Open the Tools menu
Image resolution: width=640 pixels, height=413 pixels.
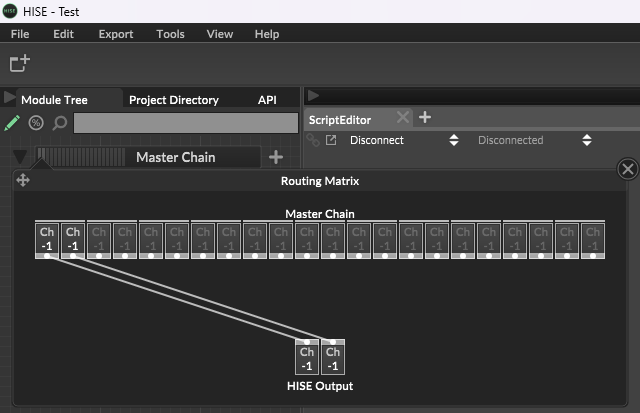pyautogui.click(x=170, y=34)
